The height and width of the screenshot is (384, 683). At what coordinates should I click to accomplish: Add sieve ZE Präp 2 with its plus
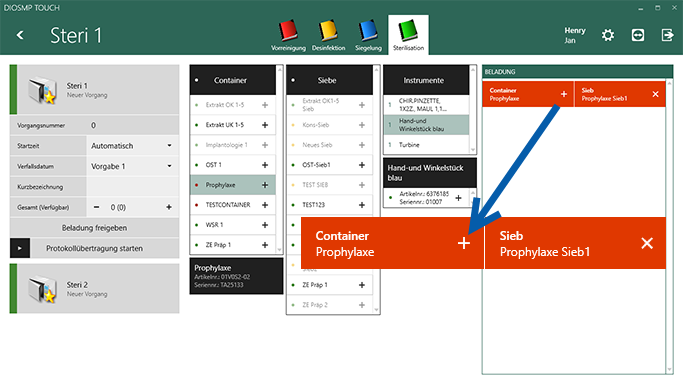pyautogui.click(x=362, y=305)
